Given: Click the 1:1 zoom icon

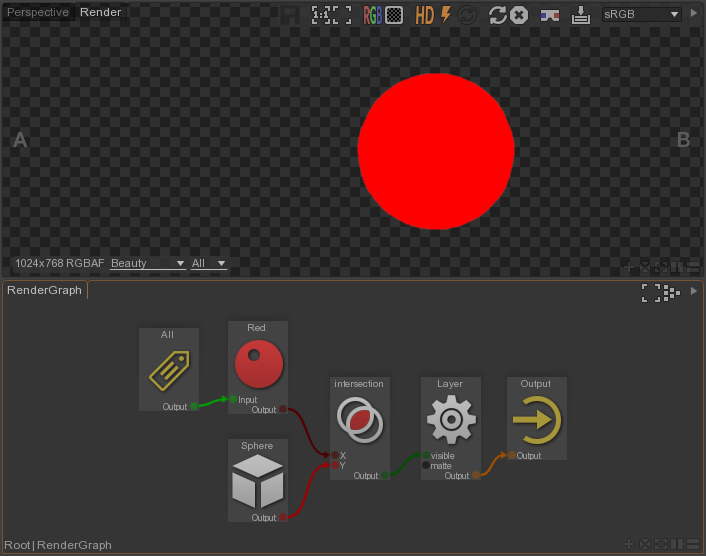Looking at the screenshot, I should coord(320,15).
